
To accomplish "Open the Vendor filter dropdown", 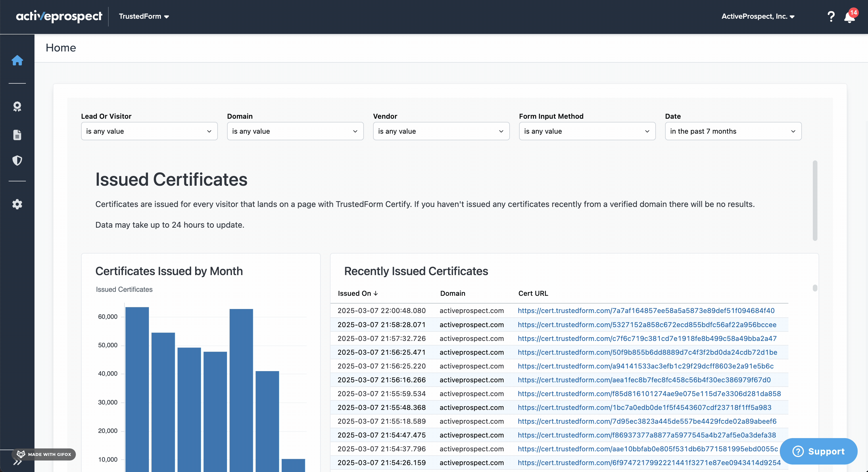I will (441, 131).
